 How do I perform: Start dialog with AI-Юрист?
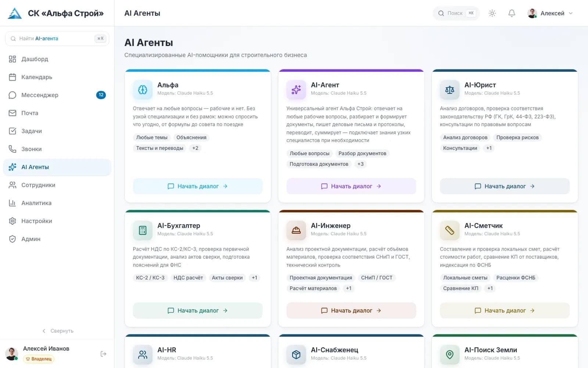pyautogui.click(x=505, y=186)
